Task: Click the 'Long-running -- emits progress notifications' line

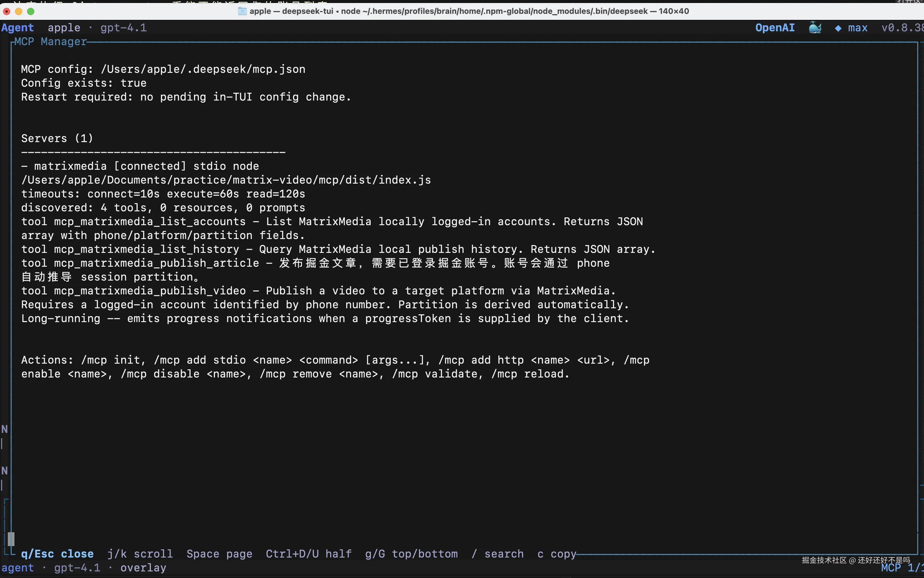Action: click(325, 319)
